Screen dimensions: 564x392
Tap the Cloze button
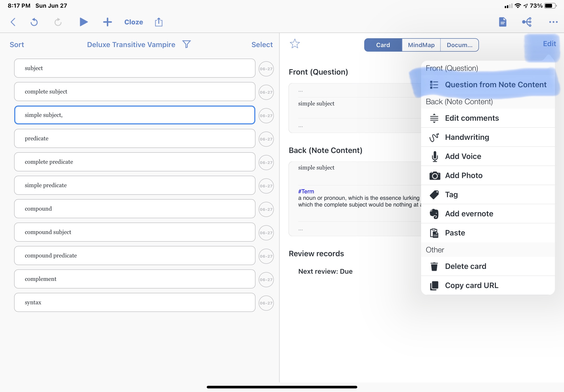pos(134,22)
